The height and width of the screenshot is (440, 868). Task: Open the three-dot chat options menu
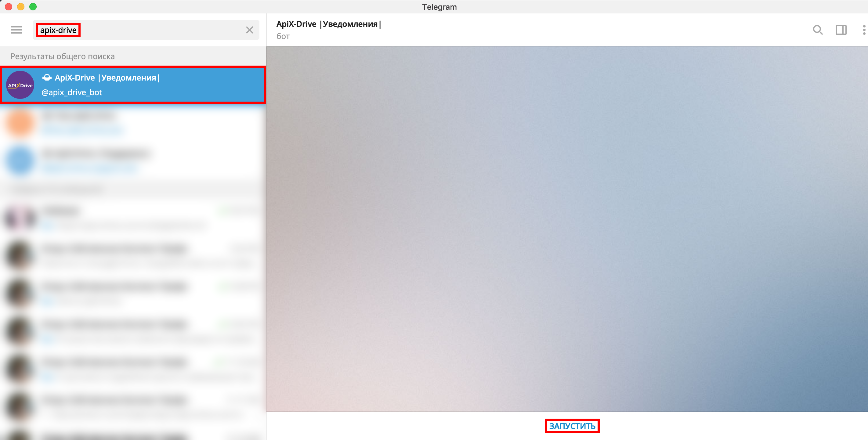tap(864, 30)
